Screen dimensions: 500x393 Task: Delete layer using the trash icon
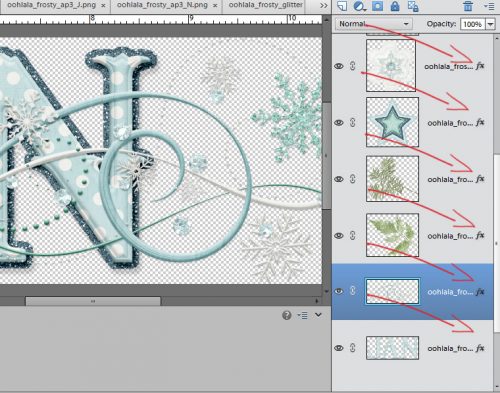click(x=468, y=6)
